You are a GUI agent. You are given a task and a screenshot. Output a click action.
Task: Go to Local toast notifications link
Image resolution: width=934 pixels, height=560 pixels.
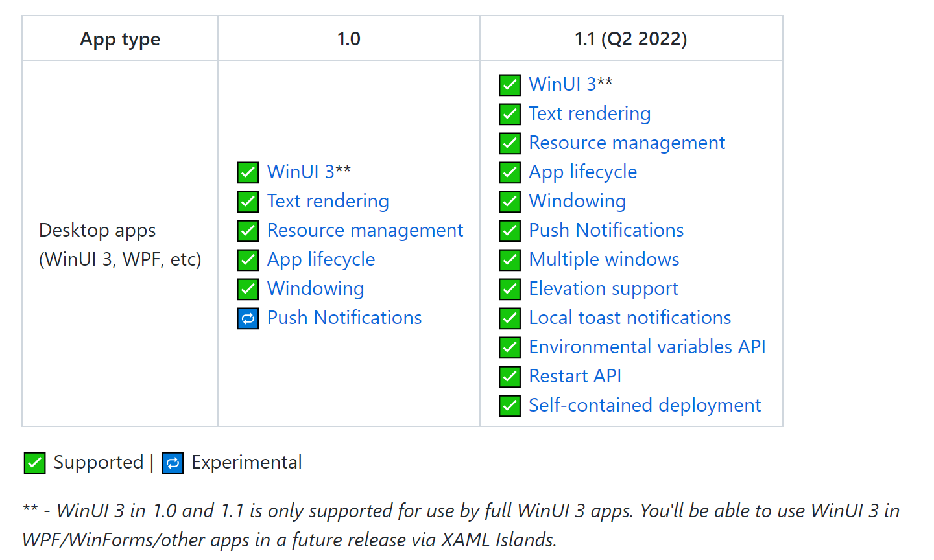coord(630,318)
